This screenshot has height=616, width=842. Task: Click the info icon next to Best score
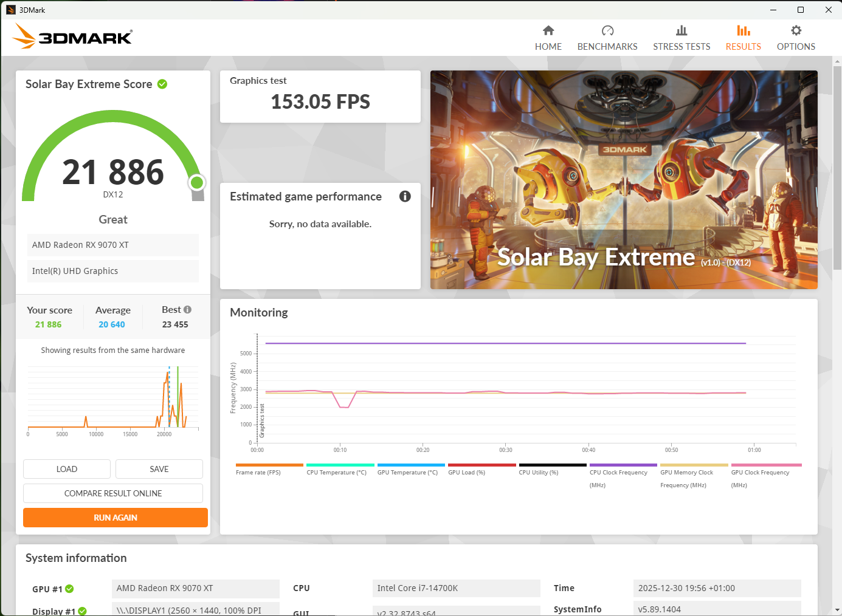pyautogui.click(x=189, y=309)
